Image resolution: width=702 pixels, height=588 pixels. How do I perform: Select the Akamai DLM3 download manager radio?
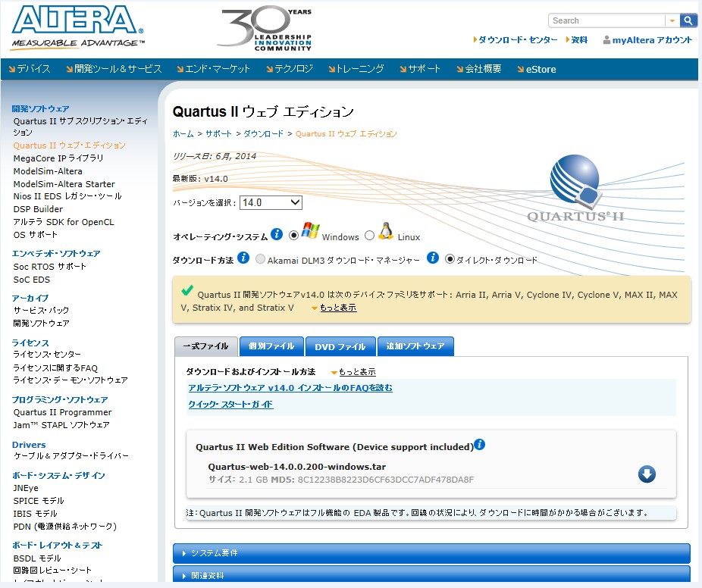pos(260,259)
